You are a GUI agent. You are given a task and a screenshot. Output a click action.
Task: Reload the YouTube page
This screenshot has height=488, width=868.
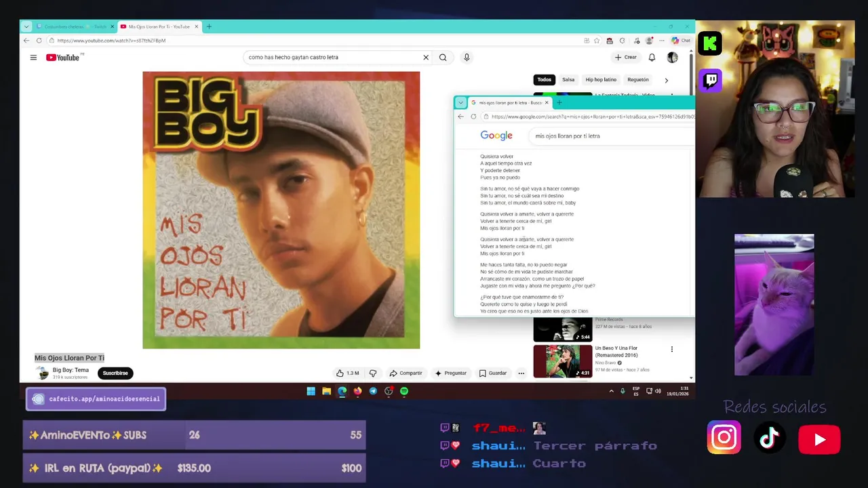click(x=39, y=41)
